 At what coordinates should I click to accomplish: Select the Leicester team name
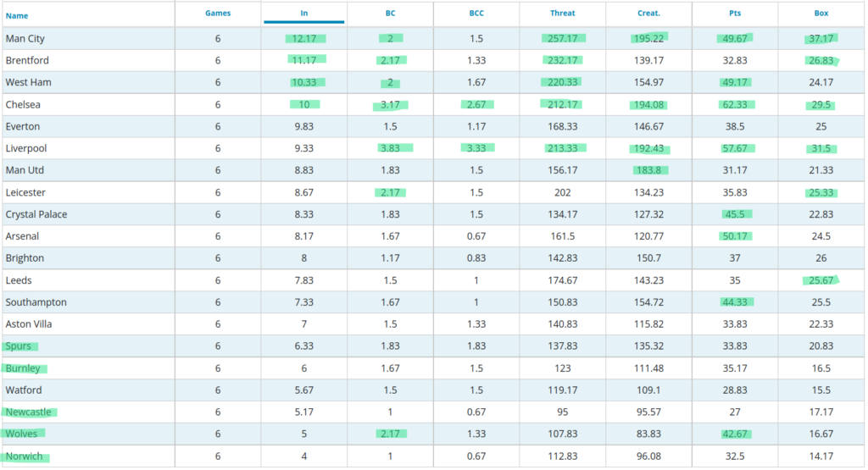25,192
